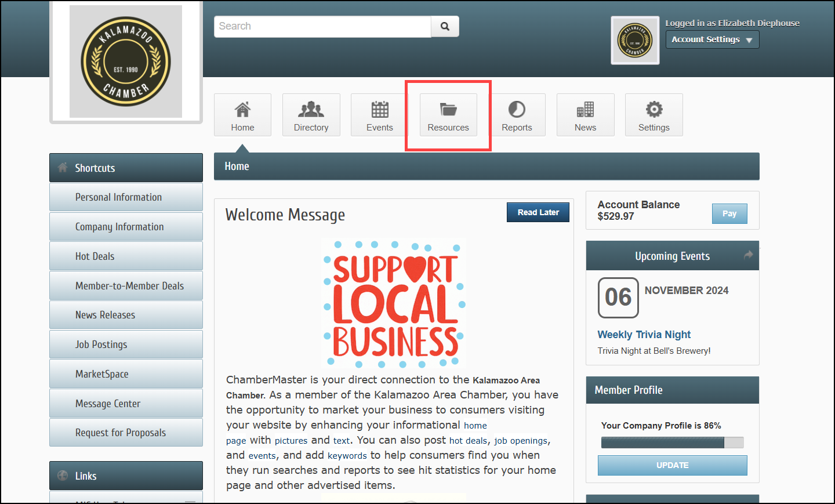Open Hot Deals shortcut
Viewport: 835px width, 504px height.
[x=126, y=256]
